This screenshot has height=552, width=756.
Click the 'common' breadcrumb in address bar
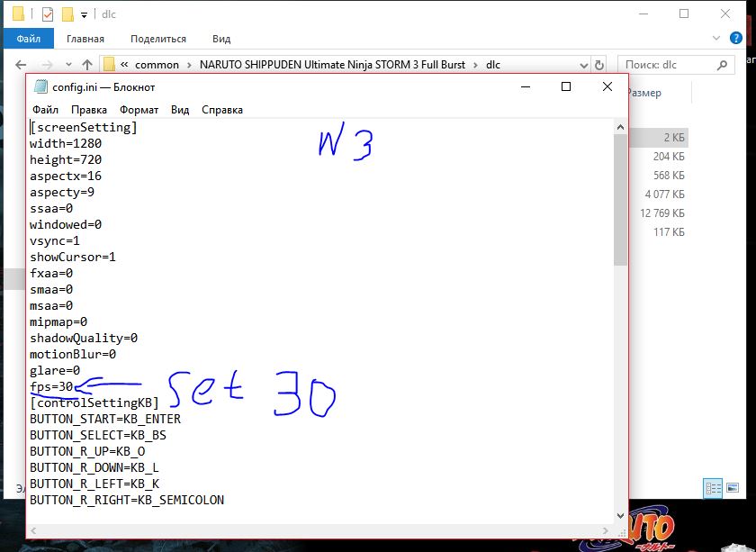(x=157, y=65)
